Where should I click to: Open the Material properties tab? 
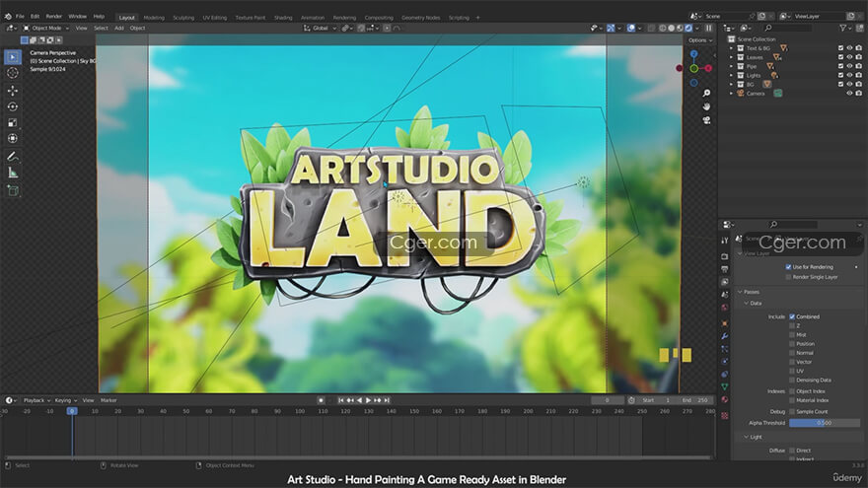pos(725,399)
